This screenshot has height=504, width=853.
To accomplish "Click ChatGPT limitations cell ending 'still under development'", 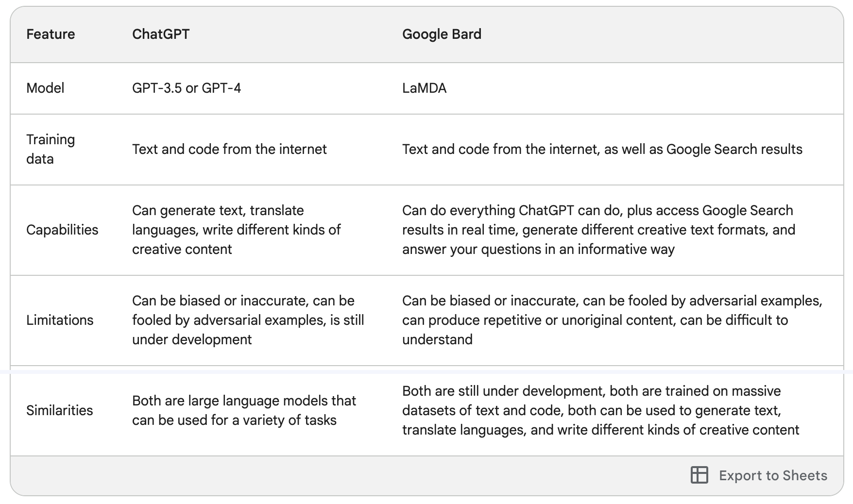I will (248, 320).
